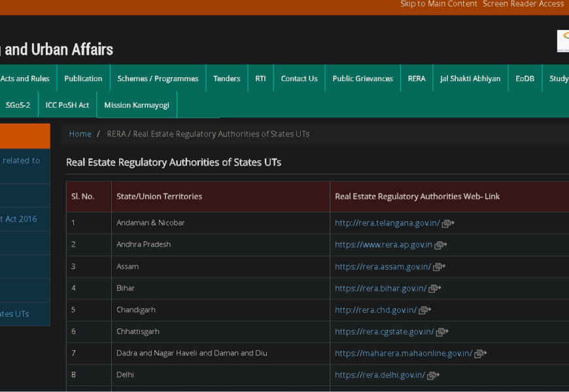
Task: Open sidebar link ending in 'ates UTs'
Action: tap(25, 314)
